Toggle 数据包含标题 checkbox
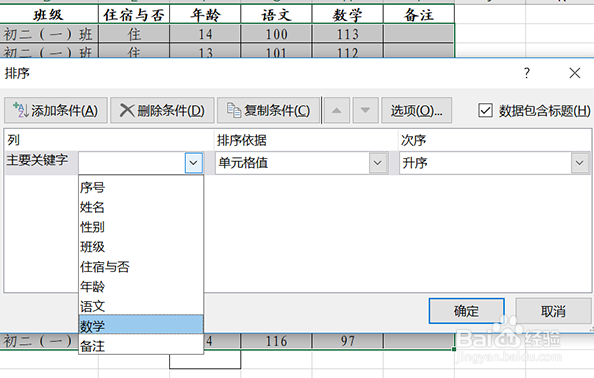Screen dimensions: 594x378 tap(485, 111)
